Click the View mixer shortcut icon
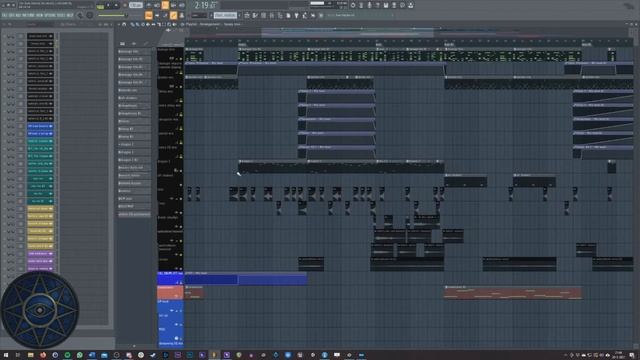This screenshot has height=360, width=640. [x=271, y=15]
